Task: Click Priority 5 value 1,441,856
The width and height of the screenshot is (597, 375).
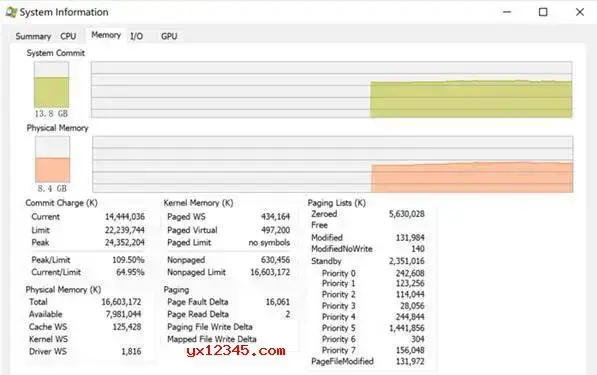Action: point(407,328)
